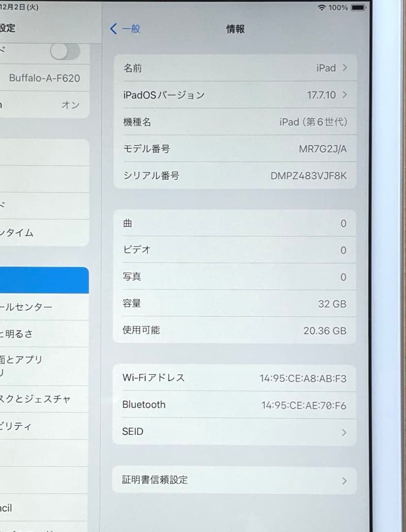Toggle the switch above Buffalo-A-F620

point(64,51)
